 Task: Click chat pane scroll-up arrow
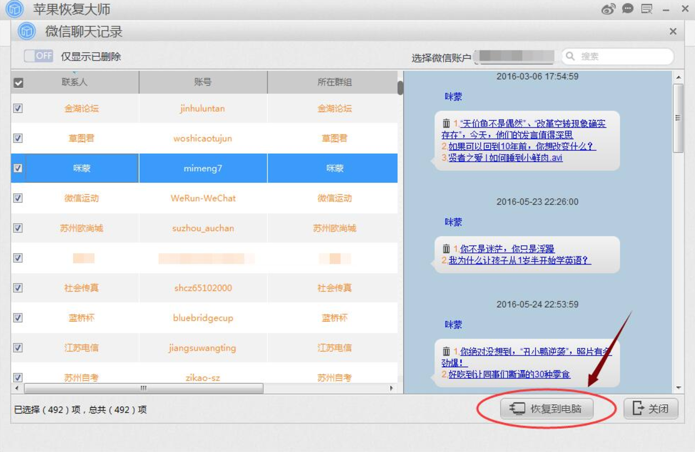coord(679,78)
